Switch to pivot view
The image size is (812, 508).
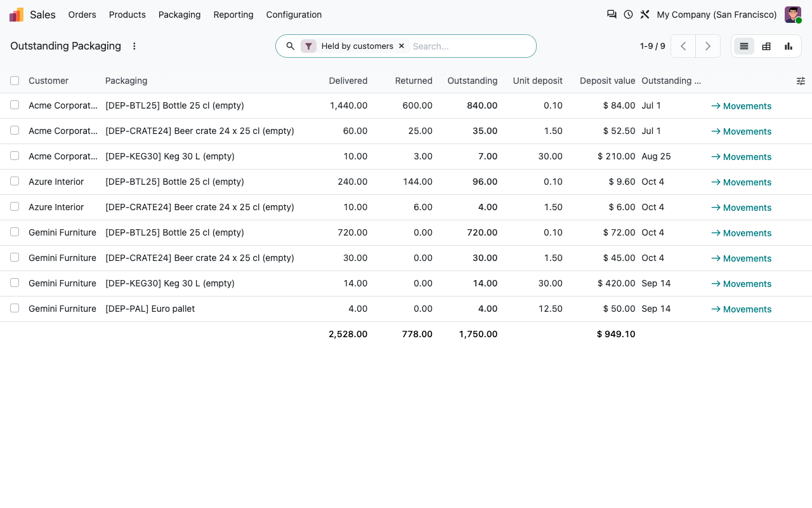click(766, 46)
